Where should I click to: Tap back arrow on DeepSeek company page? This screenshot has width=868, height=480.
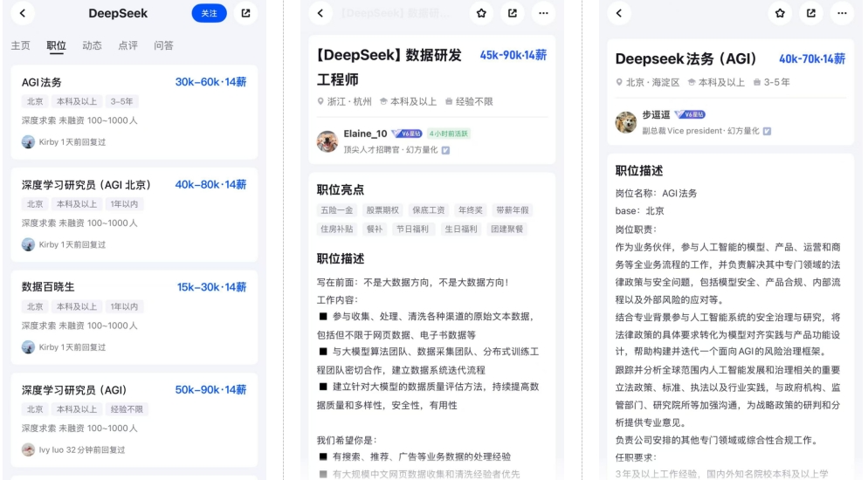21,13
